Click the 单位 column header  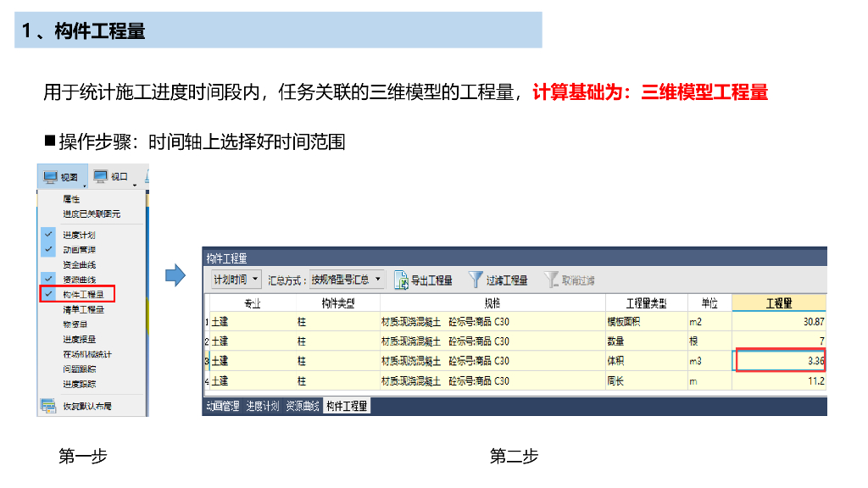[709, 303]
